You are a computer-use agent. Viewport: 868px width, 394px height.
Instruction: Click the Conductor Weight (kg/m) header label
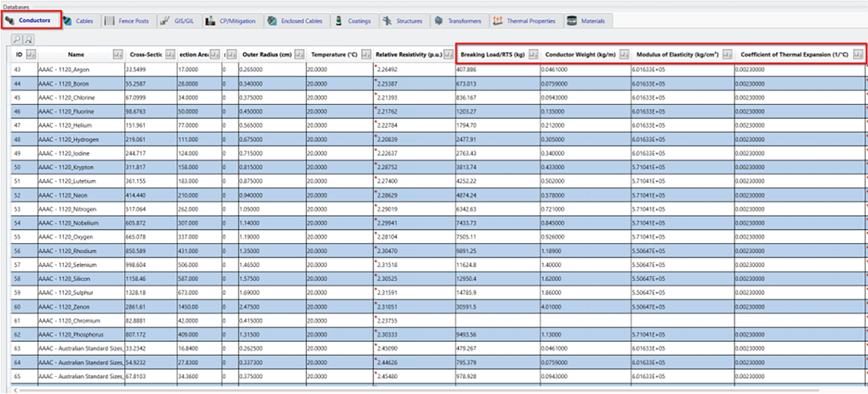coord(580,54)
